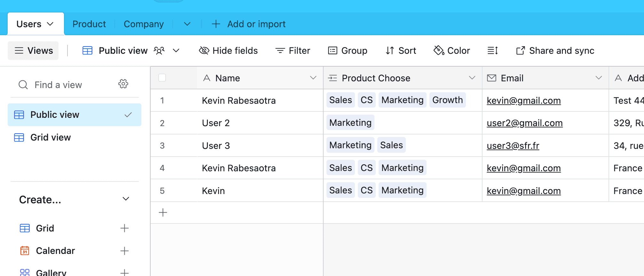
Task: Toggle the select all rows checkbox
Action: coord(162,78)
